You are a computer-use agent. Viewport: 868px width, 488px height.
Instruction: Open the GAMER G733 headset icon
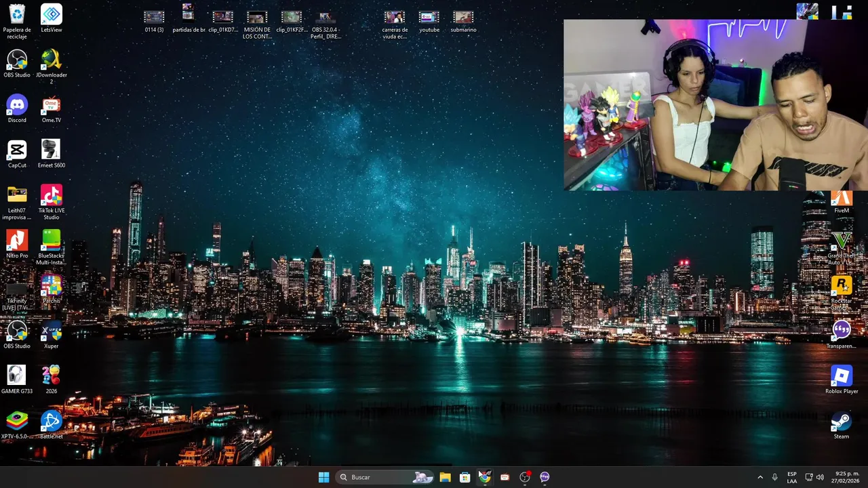(x=17, y=380)
